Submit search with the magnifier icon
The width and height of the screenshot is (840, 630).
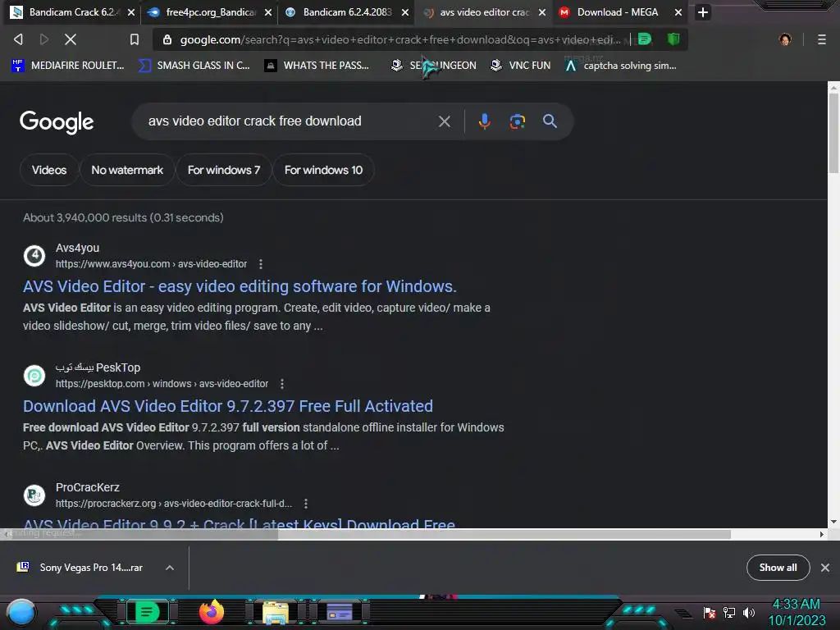[550, 121]
